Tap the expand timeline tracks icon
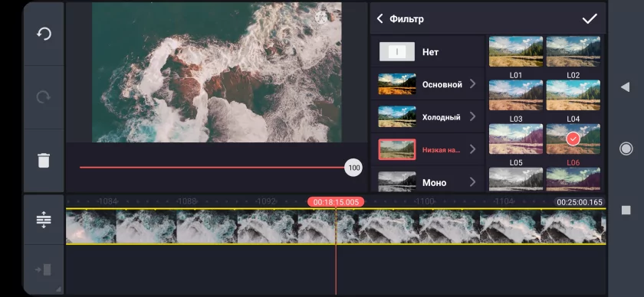 point(44,220)
